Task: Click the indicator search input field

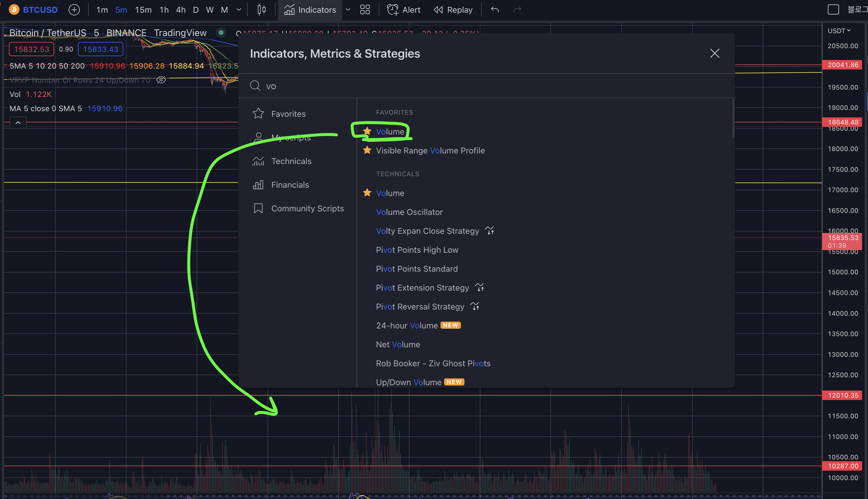Action: 480,86
